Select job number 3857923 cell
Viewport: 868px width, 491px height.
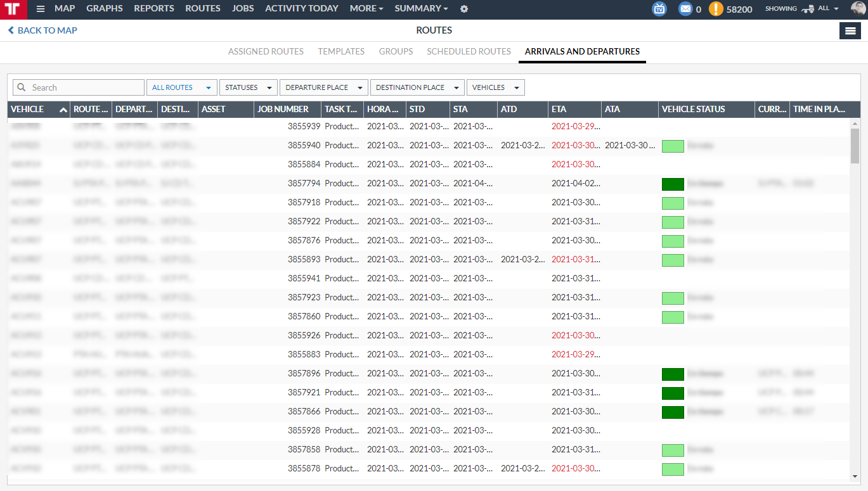coord(304,297)
